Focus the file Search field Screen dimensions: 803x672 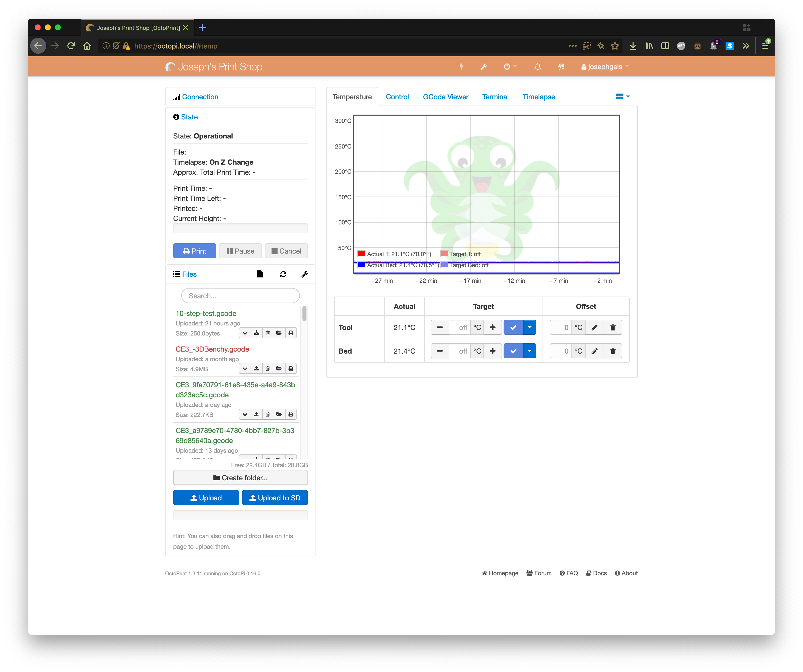240,296
